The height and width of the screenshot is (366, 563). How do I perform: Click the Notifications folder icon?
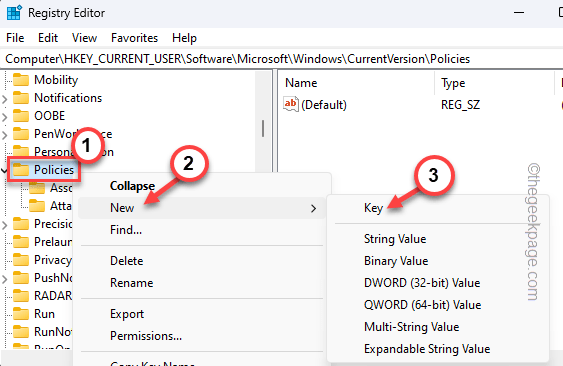tap(21, 98)
